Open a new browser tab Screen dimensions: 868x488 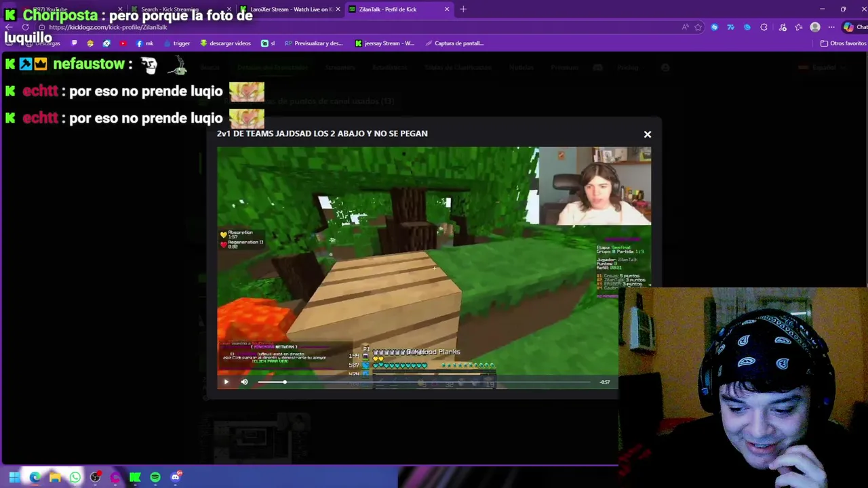point(463,9)
